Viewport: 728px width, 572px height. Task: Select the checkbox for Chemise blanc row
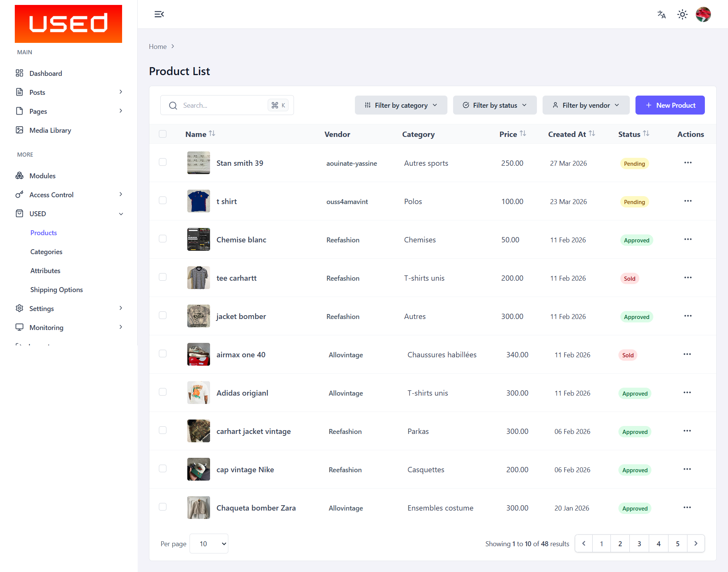pos(163,239)
